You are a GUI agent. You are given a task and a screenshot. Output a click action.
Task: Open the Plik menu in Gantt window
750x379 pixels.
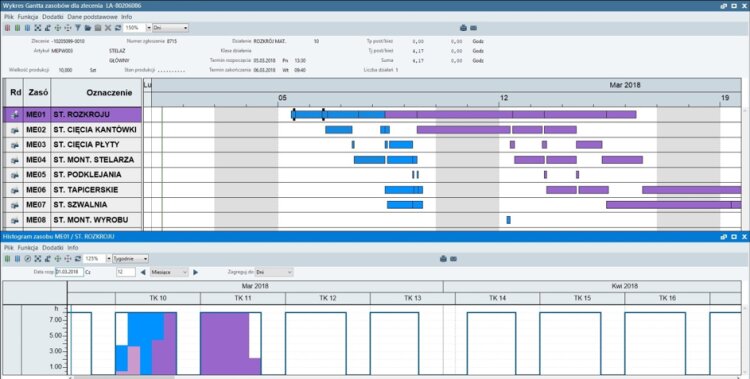click(x=9, y=17)
